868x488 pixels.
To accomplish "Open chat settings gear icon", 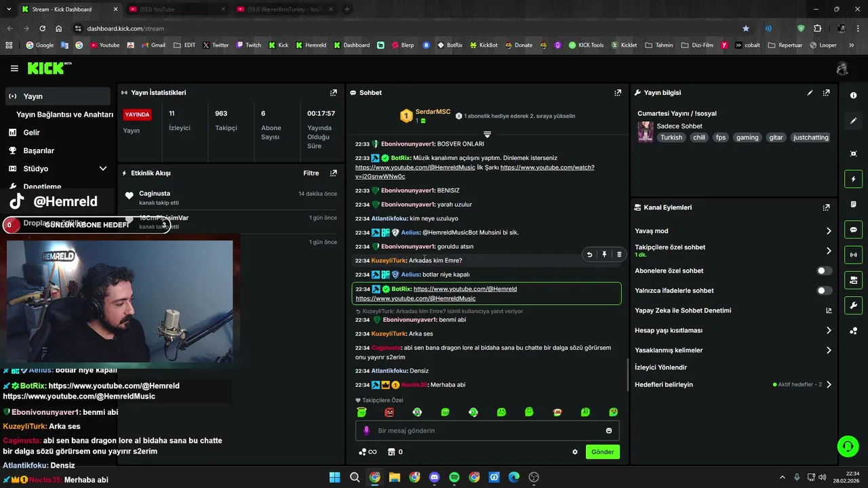I will pos(575,452).
